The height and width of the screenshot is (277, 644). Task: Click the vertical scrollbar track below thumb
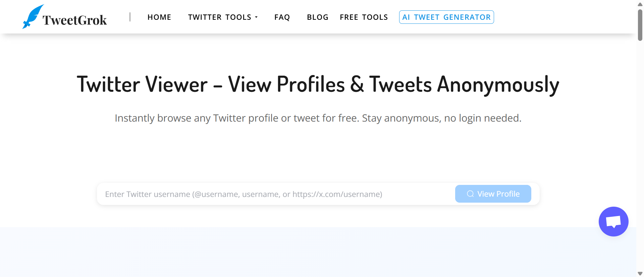(x=640, y=154)
